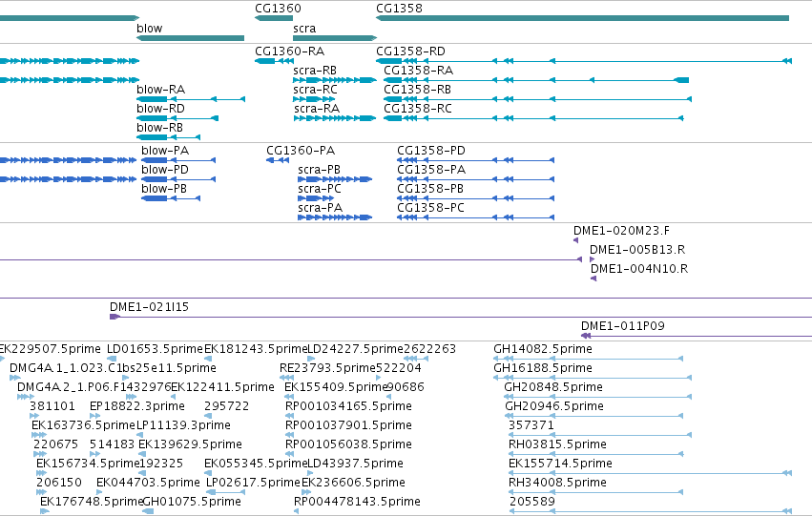Screen dimensions: 812x516
Task: Open the scra-PA protein feature
Action: click(x=335, y=217)
